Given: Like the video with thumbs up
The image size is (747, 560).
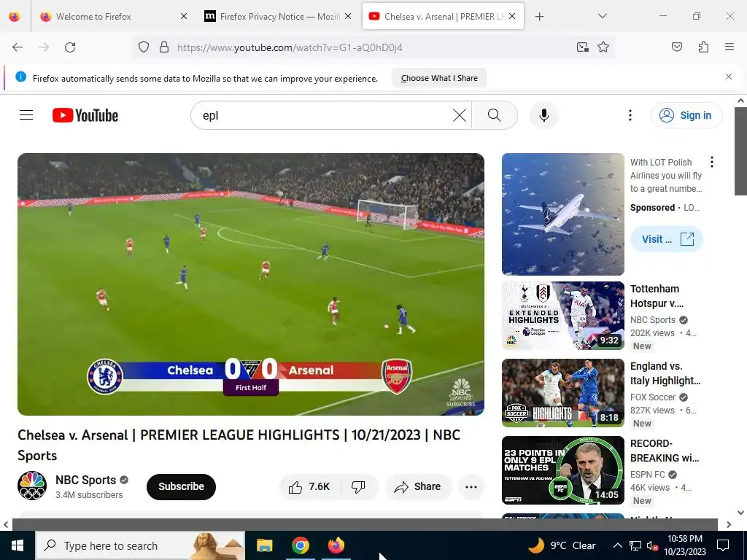Looking at the screenshot, I should [x=309, y=486].
